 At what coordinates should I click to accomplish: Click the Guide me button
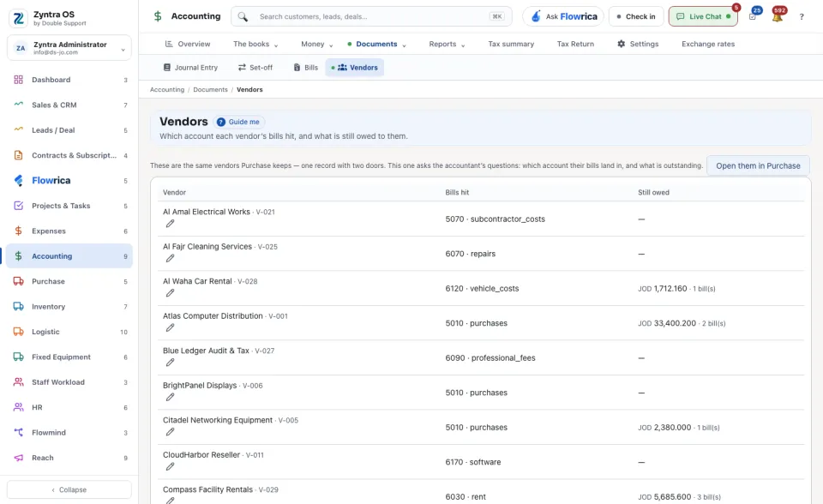point(239,122)
